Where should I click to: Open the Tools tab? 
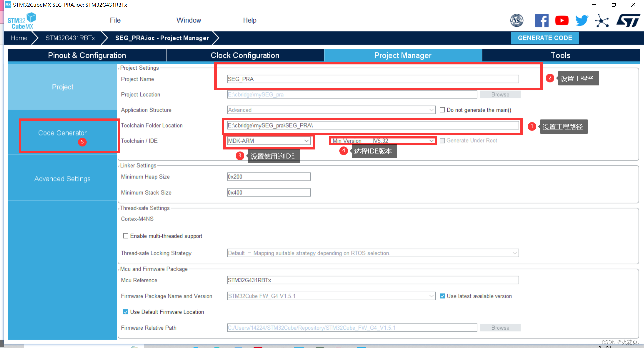pos(561,55)
